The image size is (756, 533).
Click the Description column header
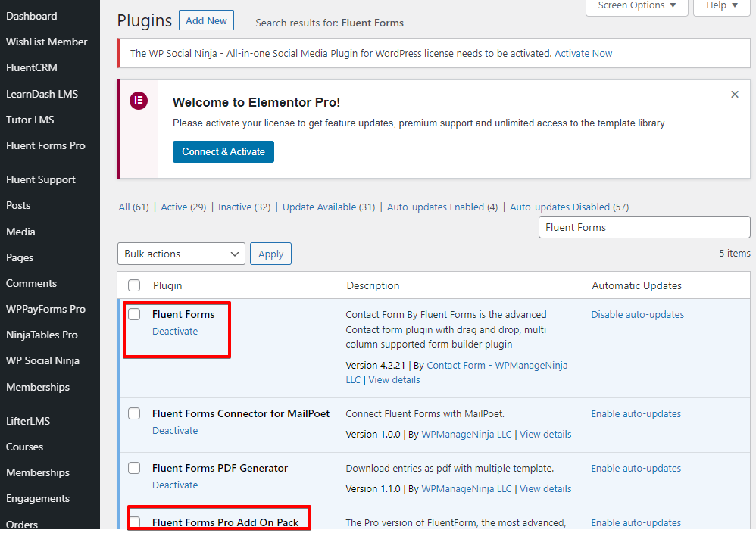coord(373,285)
